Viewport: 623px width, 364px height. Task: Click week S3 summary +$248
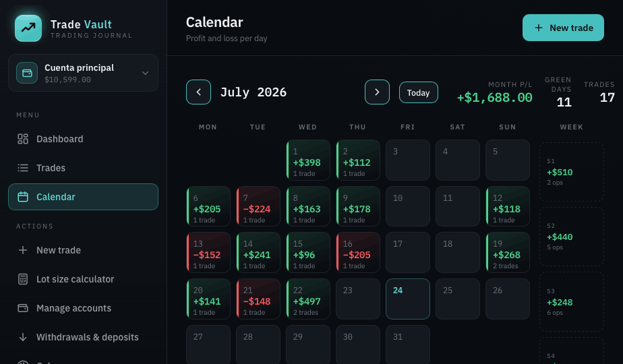point(572,301)
